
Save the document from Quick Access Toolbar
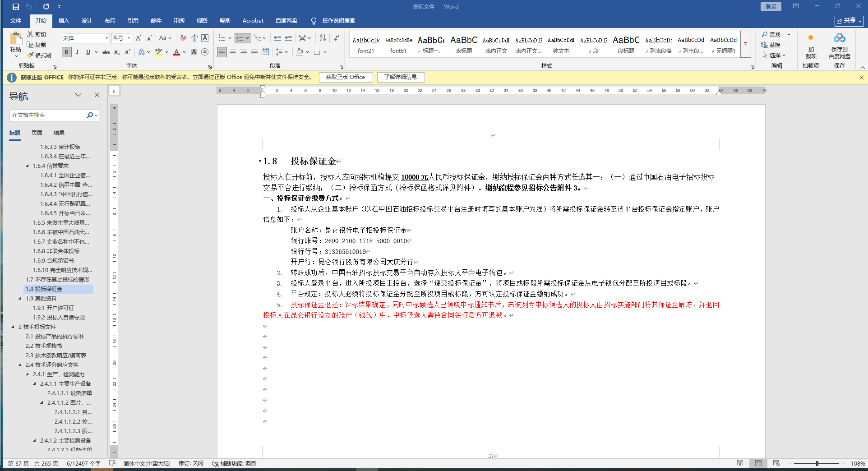pyautogui.click(x=16, y=7)
